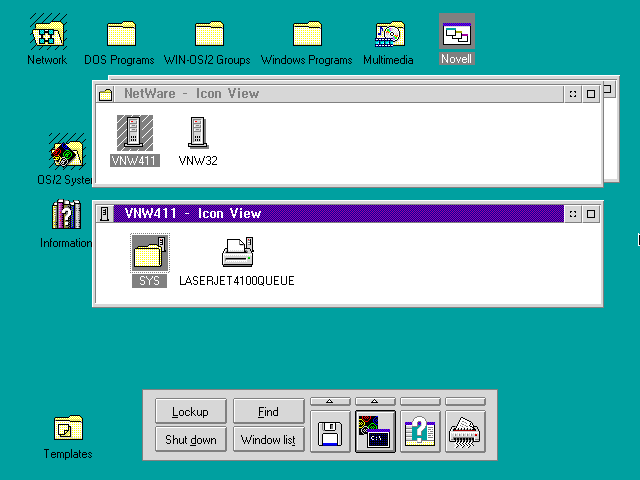The width and height of the screenshot is (640, 480).
Task: Expand drawer above the floppy drive icon
Action: click(x=330, y=402)
